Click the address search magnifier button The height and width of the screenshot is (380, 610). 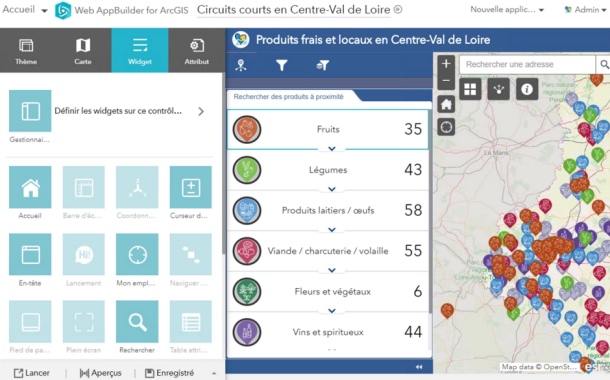[x=603, y=65]
